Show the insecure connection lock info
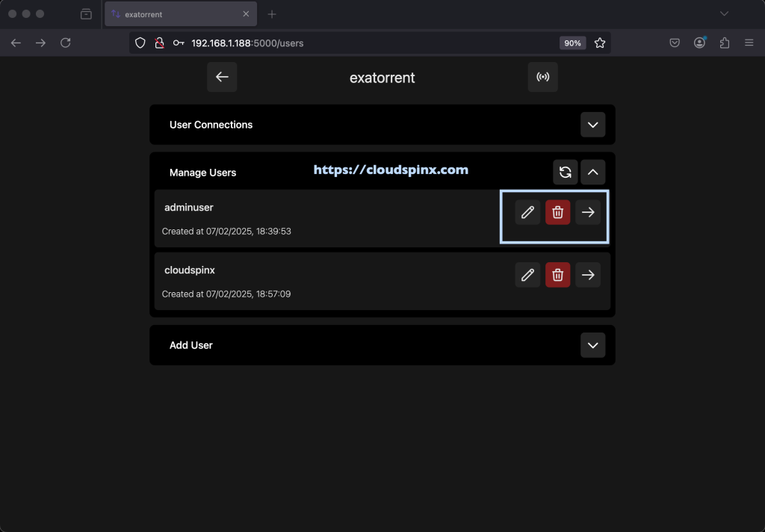 click(x=159, y=43)
